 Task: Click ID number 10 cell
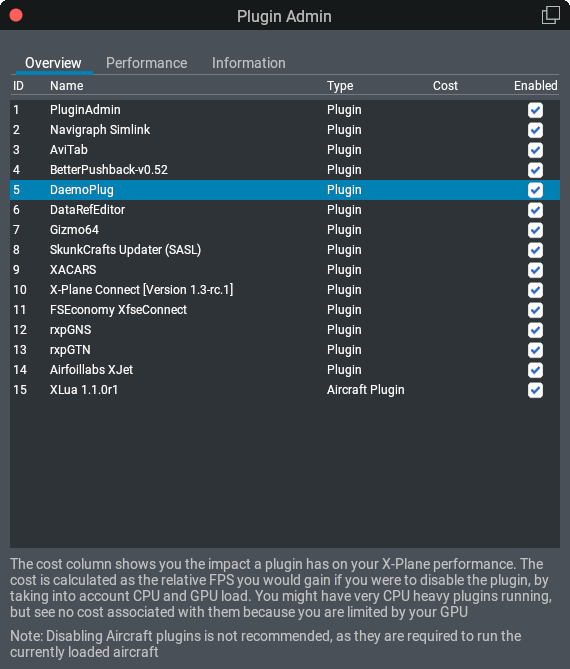(20, 290)
